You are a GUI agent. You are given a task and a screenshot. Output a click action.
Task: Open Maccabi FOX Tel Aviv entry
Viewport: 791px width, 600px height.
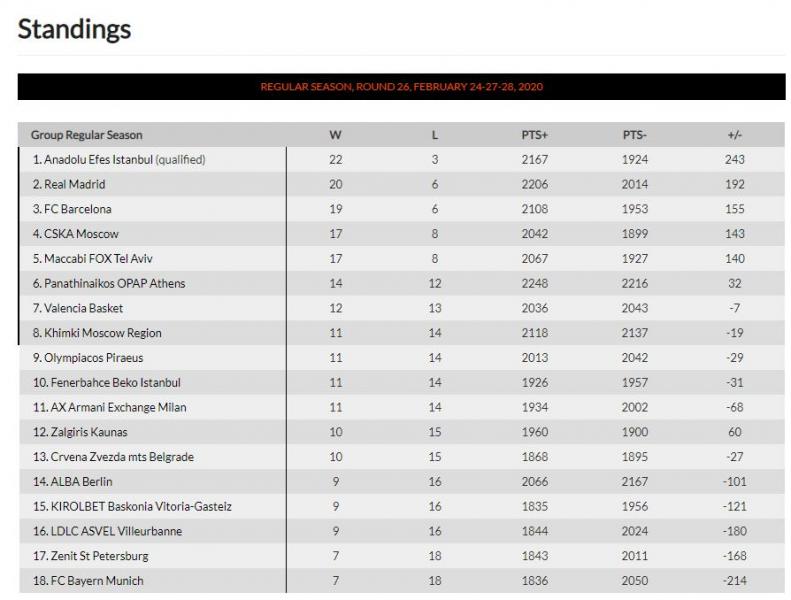(98, 258)
